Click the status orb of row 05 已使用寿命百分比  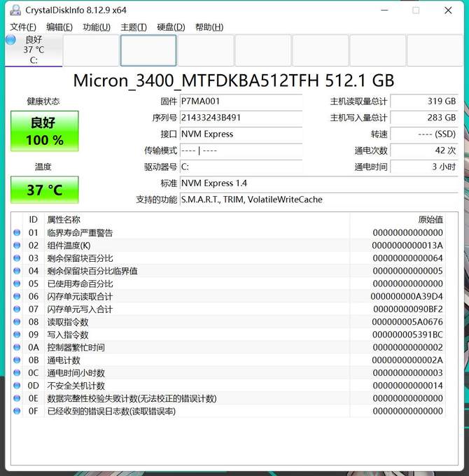(17, 283)
